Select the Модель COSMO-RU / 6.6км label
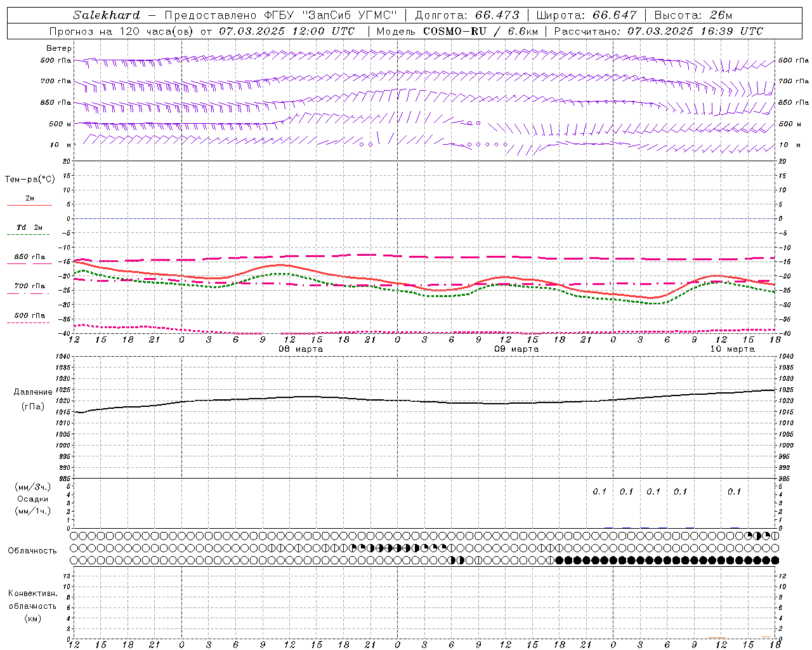The width and height of the screenshot is (812, 650). click(x=457, y=31)
